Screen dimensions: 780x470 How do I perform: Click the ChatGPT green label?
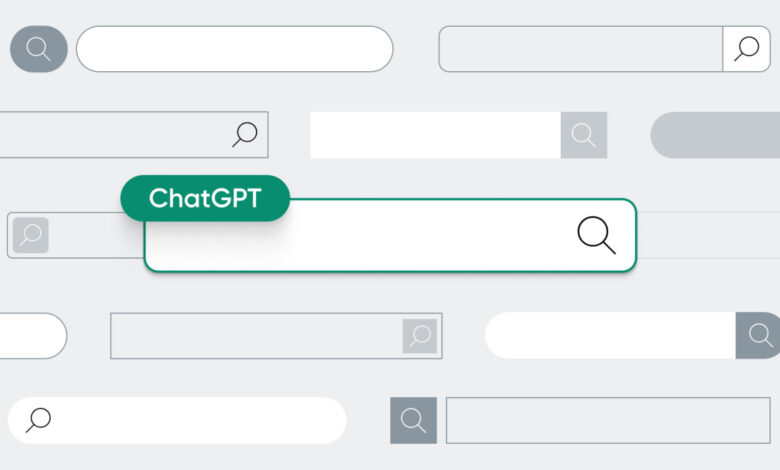click(204, 198)
